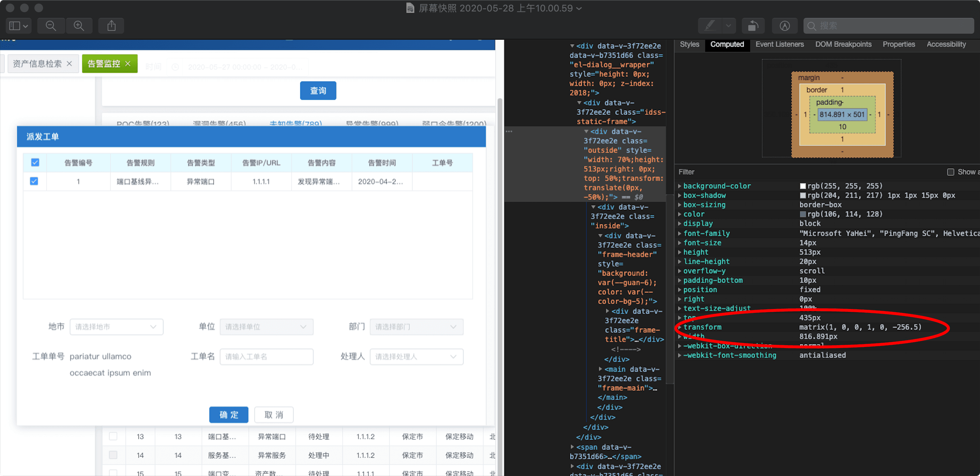The image size is (980, 476).
Task: Collapse the inside class div node
Action: click(593, 207)
